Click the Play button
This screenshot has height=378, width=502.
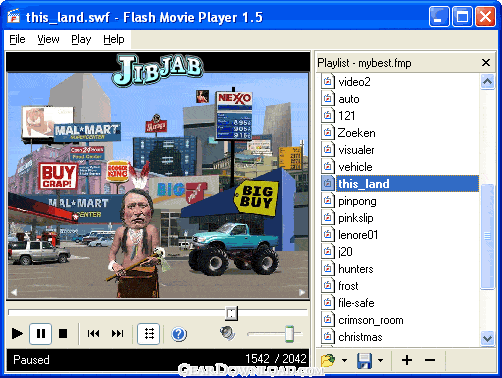[x=17, y=334]
